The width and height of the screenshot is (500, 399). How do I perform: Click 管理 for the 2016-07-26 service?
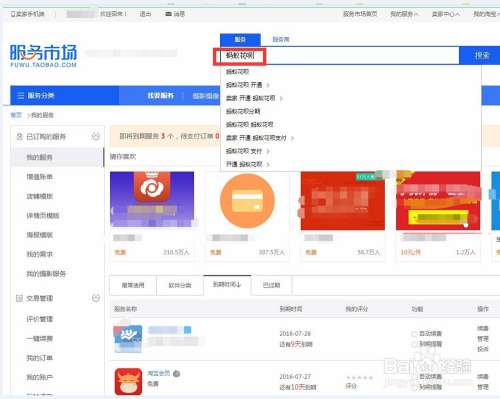(x=483, y=339)
